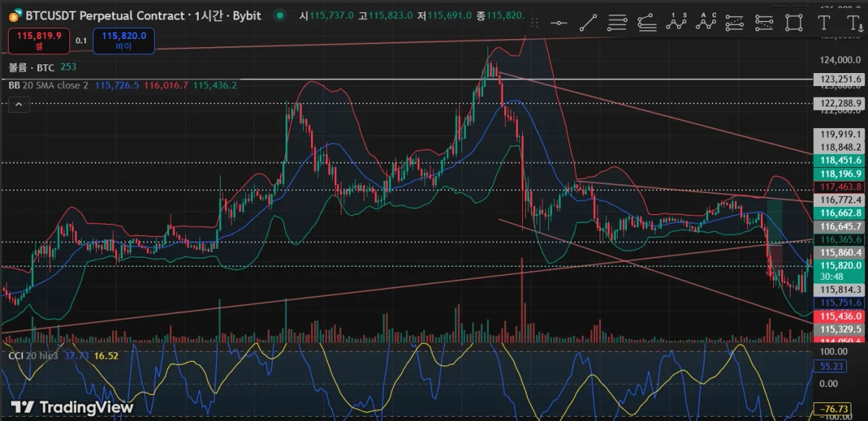Screen dimensions: 868x421
Task: Click the green market status dot
Action: [x=279, y=15]
